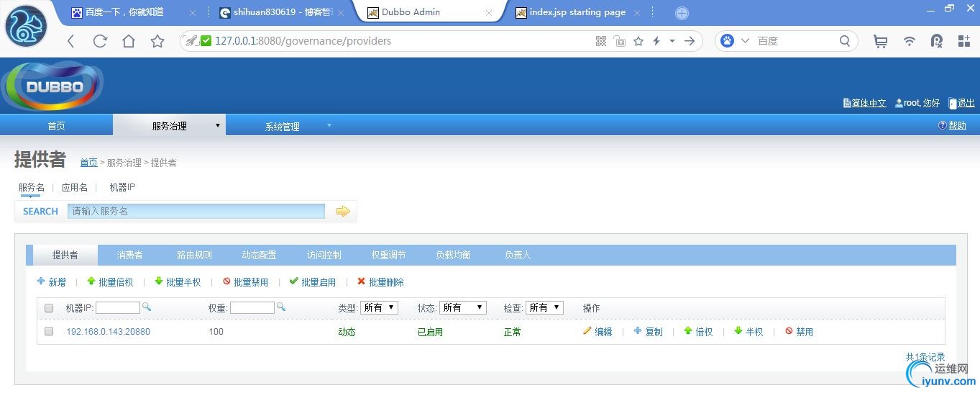Click 批量禁用 batch action

245,282
